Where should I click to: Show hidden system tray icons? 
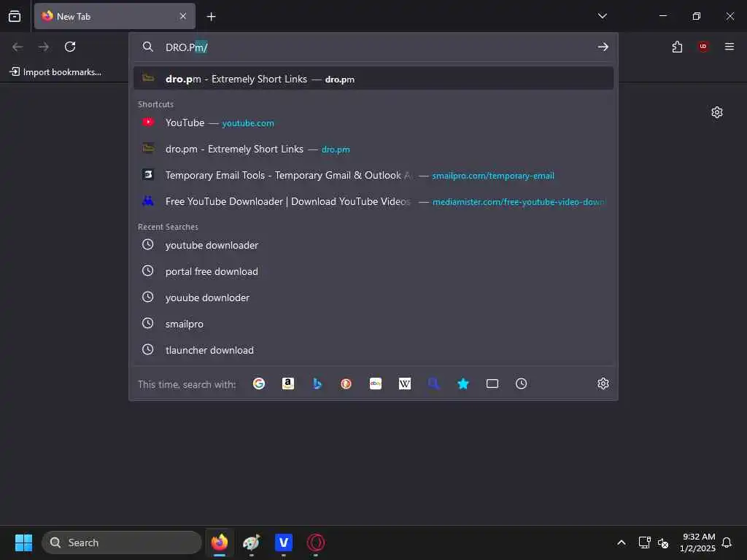click(622, 542)
